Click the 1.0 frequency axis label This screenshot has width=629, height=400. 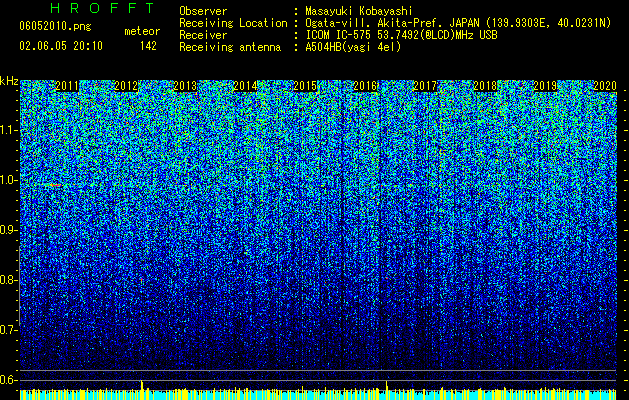point(9,180)
